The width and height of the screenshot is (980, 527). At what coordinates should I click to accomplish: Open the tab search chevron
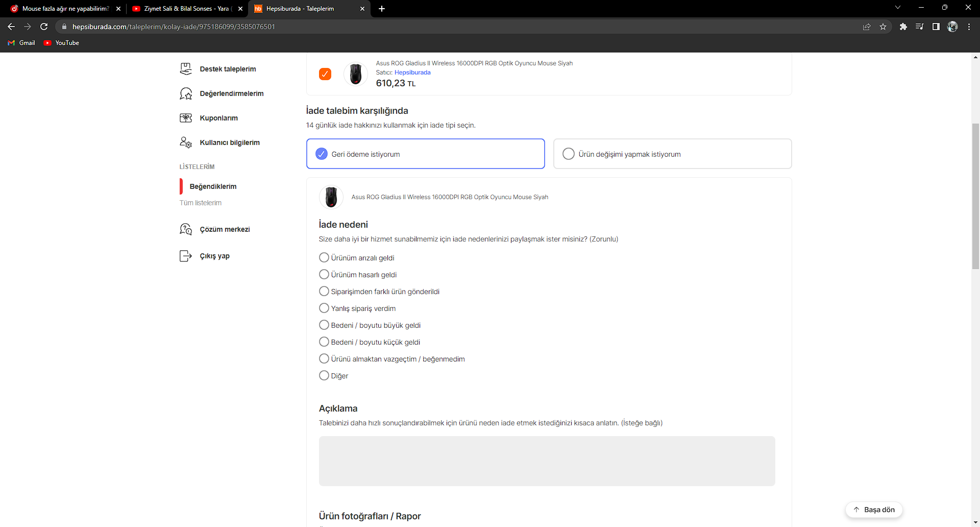[898, 7]
